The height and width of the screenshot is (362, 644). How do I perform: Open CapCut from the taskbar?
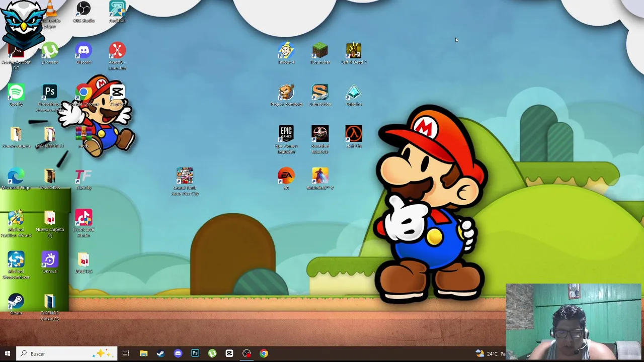coord(229,353)
